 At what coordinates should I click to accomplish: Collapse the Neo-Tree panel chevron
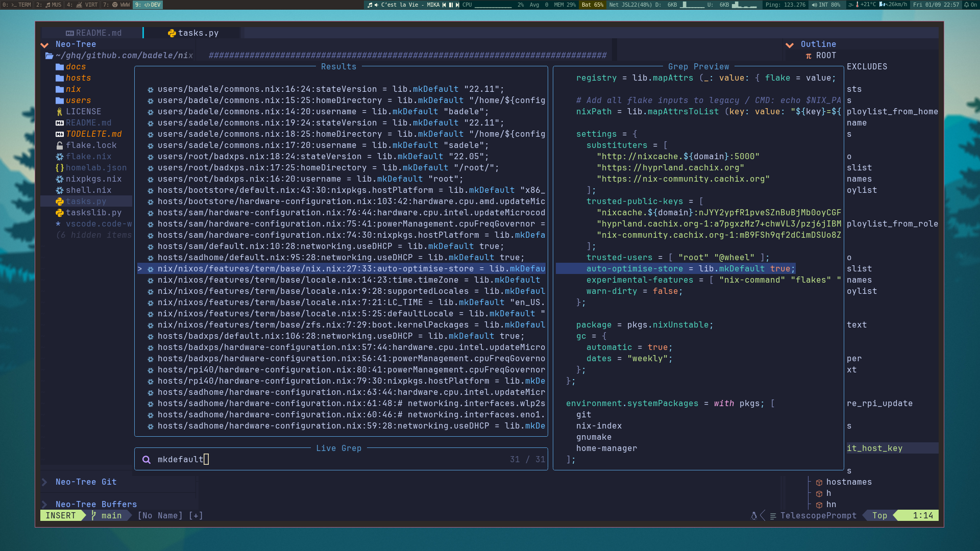(45, 45)
